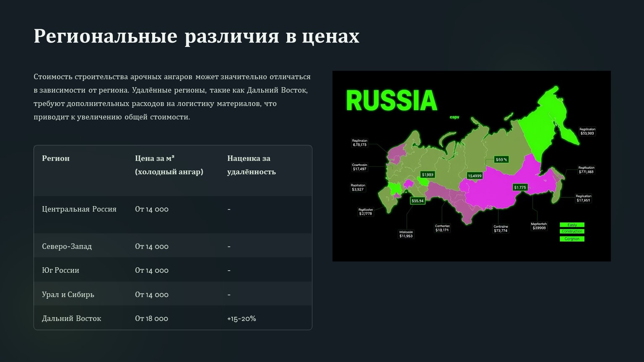Click the "$69 %" map label
The height and width of the screenshot is (362, 644).
(501, 160)
